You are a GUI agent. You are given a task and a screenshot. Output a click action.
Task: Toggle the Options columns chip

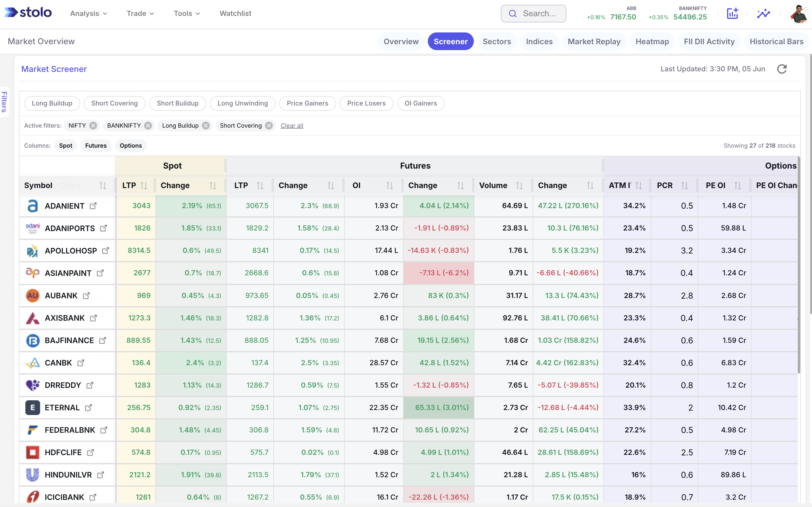[x=131, y=146]
